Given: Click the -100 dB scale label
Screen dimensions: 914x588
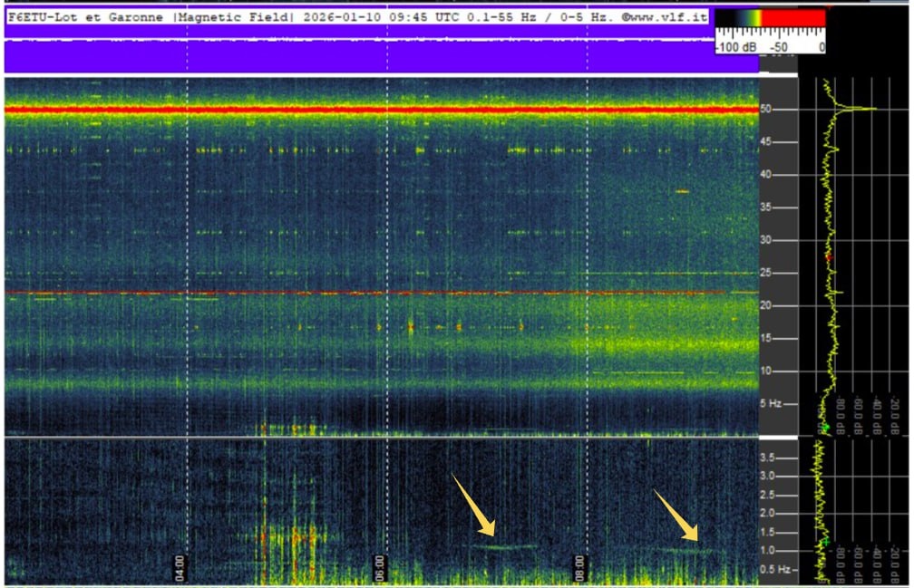Looking at the screenshot, I should coord(735,47).
